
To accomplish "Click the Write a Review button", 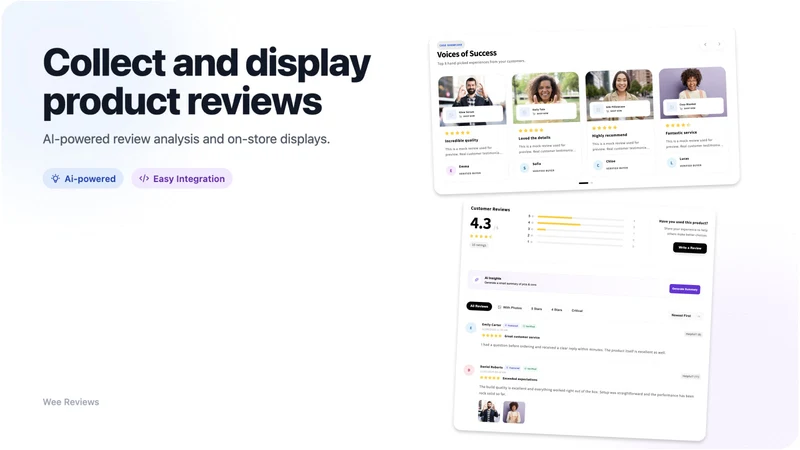I will pyautogui.click(x=690, y=248).
